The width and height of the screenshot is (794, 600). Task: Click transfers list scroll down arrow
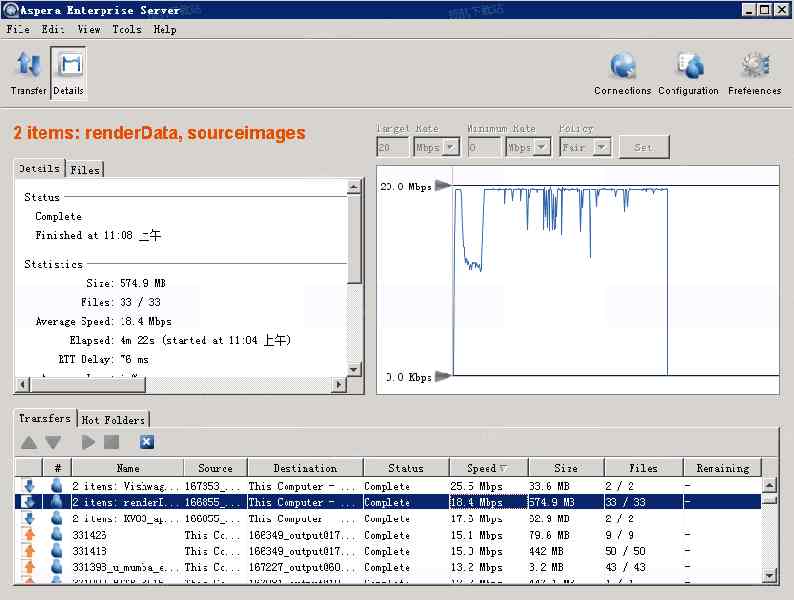click(769, 575)
